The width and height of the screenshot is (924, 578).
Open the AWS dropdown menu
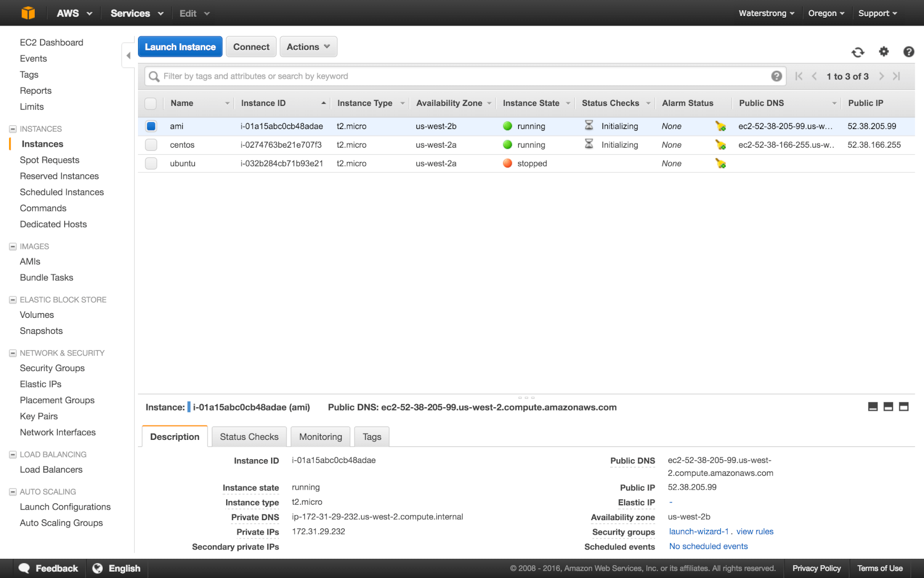tap(74, 13)
